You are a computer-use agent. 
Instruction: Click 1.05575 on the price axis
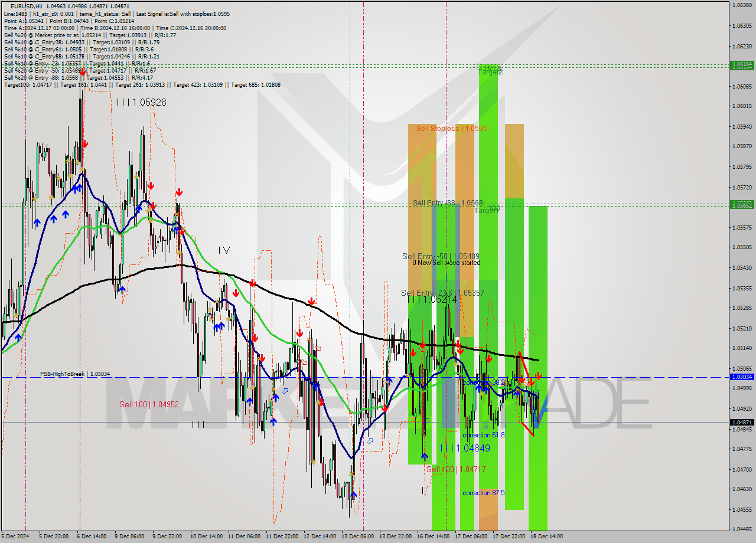point(742,228)
